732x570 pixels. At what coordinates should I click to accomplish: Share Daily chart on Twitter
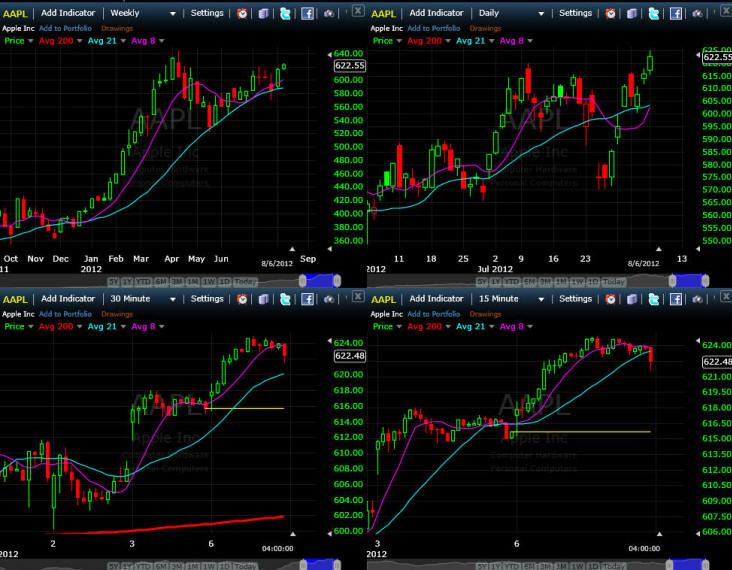654,14
